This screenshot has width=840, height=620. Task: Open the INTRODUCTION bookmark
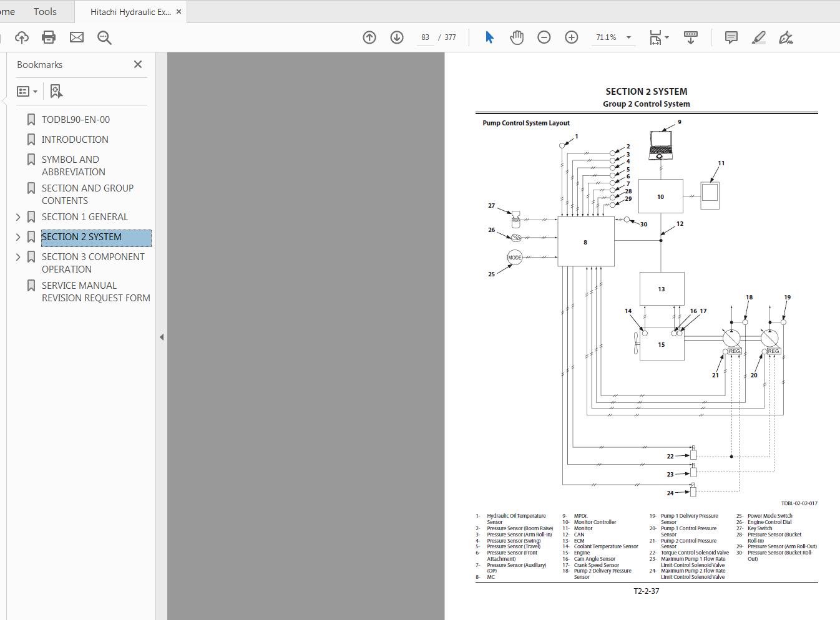[x=75, y=140]
